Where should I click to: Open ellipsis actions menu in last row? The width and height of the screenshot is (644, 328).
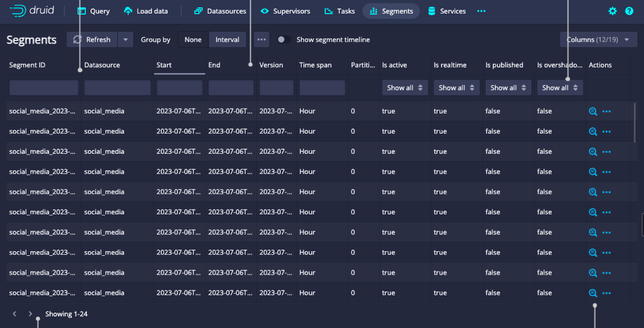[x=606, y=293]
